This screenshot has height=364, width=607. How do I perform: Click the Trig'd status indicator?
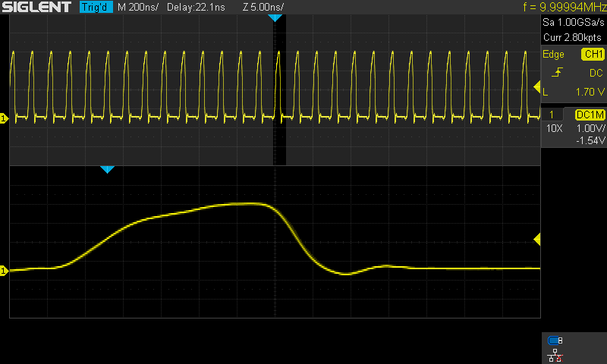pyautogui.click(x=96, y=7)
